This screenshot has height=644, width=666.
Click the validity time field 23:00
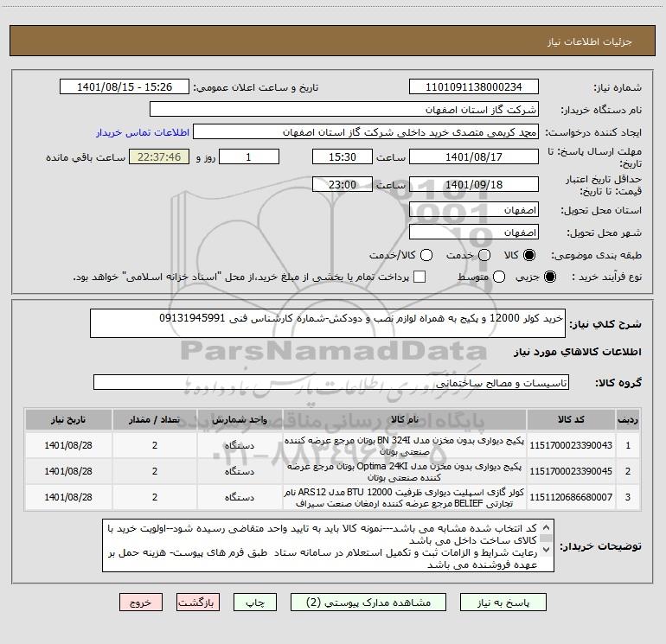pyautogui.click(x=343, y=184)
